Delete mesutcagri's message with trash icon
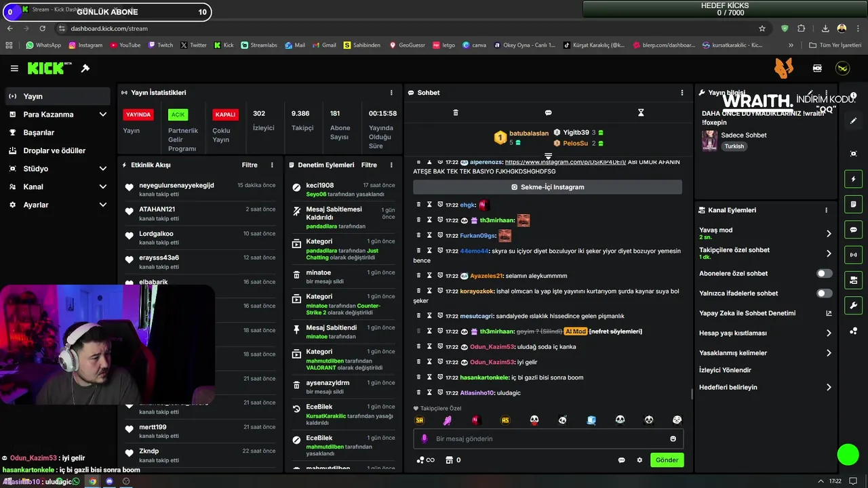The image size is (868, 488). pyautogui.click(x=418, y=316)
